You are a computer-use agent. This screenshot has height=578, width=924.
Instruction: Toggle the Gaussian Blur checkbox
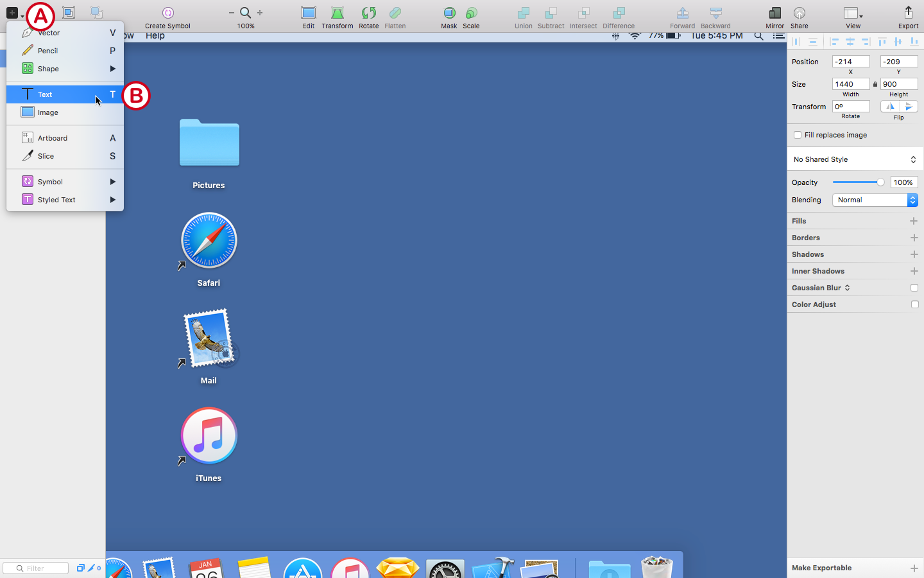click(x=914, y=288)
